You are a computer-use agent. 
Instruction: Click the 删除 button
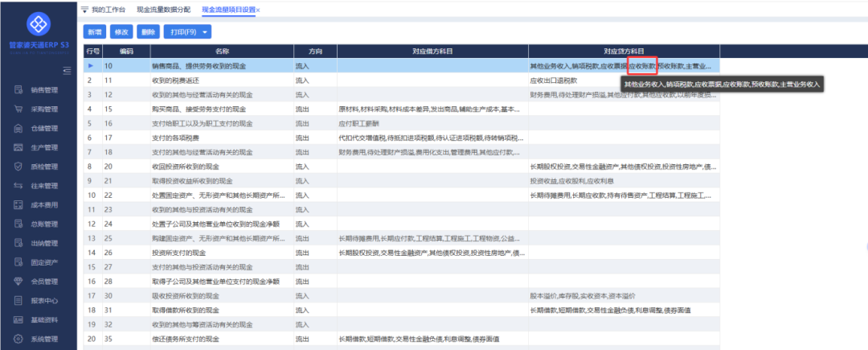149,32
